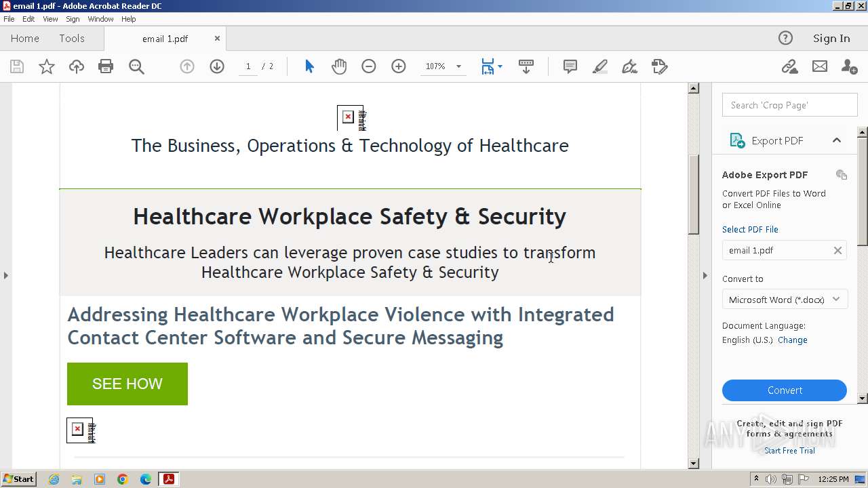Click Sign In

[831, 39]
